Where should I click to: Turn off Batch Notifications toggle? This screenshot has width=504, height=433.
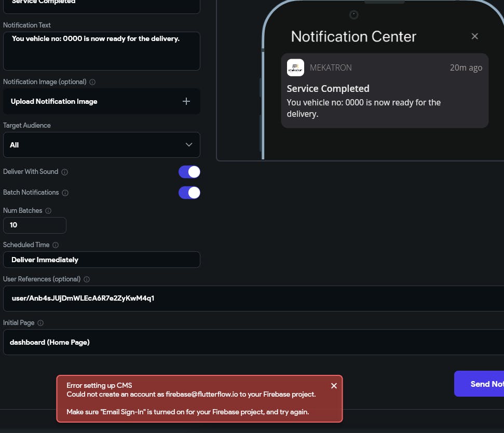[189, 193]
